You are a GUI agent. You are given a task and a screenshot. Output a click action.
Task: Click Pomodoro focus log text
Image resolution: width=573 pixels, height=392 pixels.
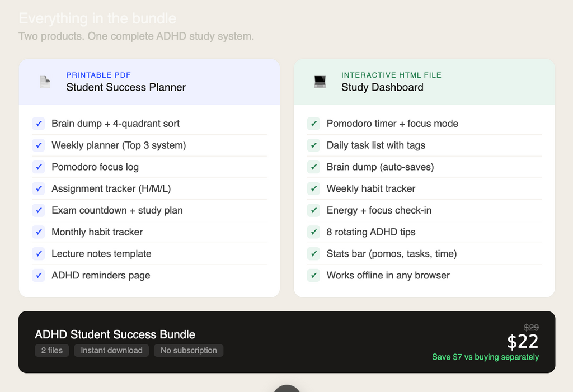click(x=95, y=167)
